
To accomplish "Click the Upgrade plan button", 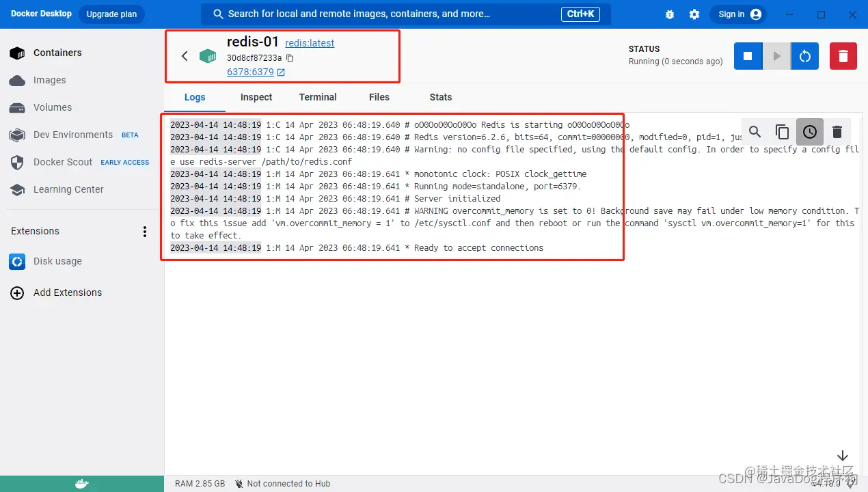I will [x=111, y=14].
